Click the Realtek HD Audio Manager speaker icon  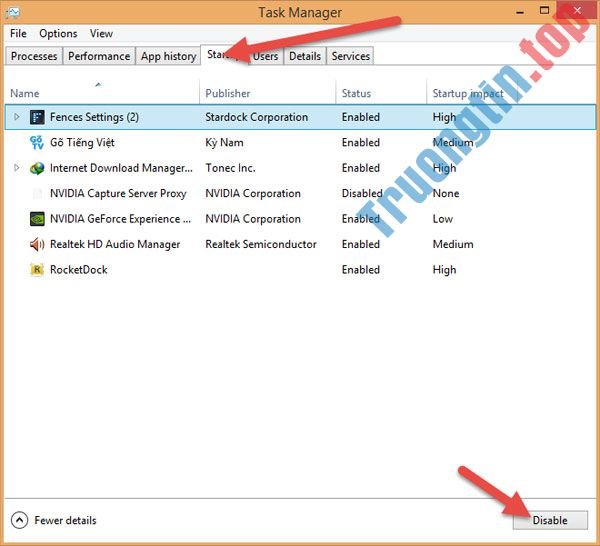pyautogui.click(x=37, y=244)
